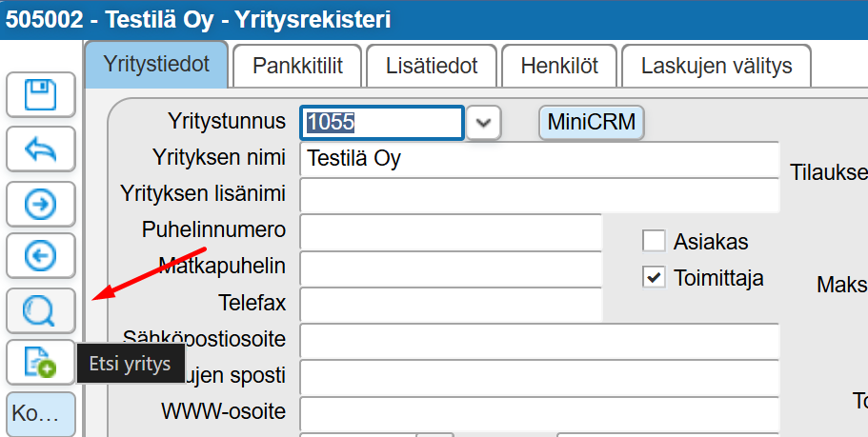Expand the Yritystunnus dropdown arrow
This screenshot has height=437, width=868.
tap(484, 122)
